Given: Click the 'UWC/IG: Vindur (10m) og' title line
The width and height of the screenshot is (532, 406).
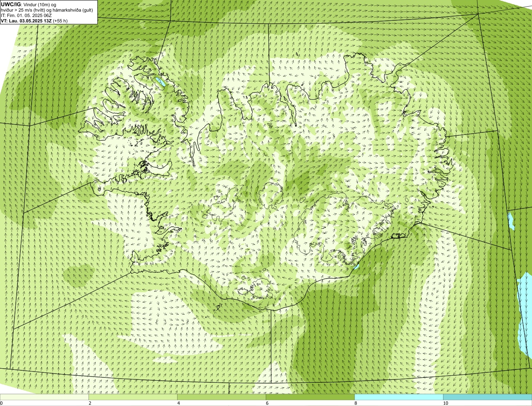Looking at the screenshot, I should click(x=29, y=4).
